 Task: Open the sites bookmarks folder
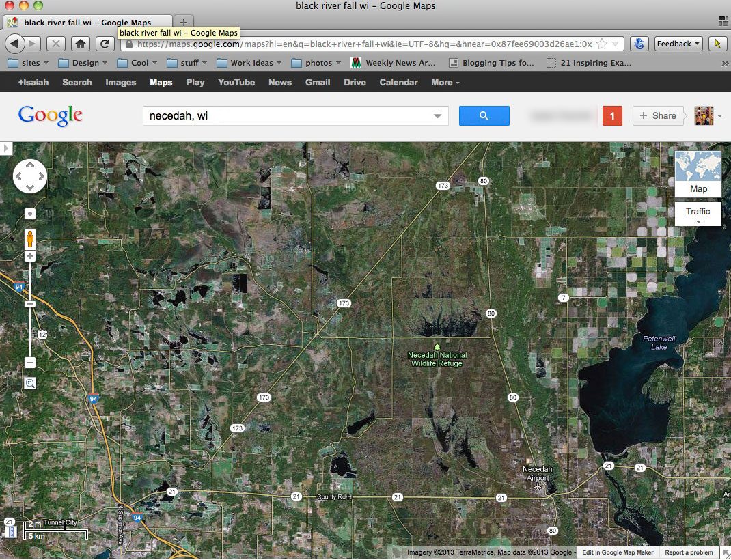(29, 63)
